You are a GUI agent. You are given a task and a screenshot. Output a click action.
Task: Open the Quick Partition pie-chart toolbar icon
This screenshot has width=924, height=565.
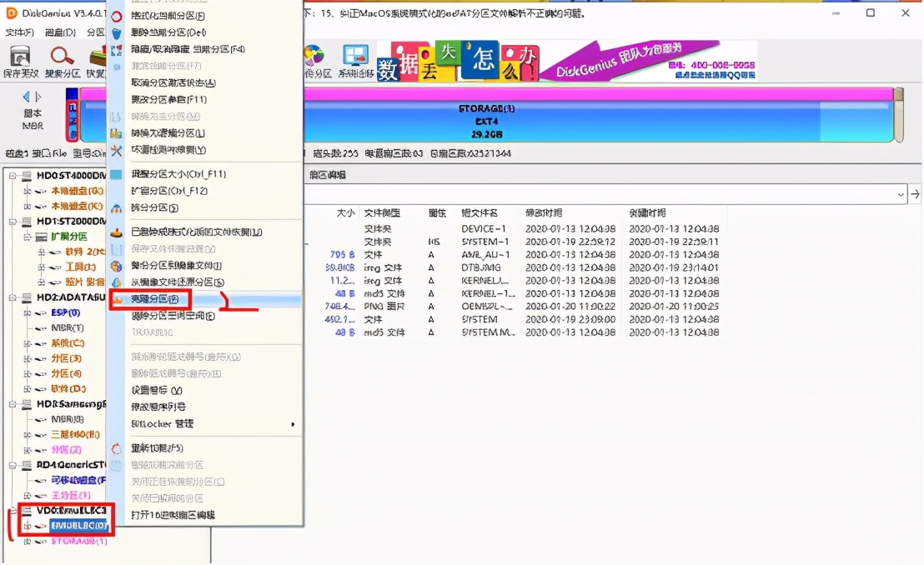(x=314, y=55)
